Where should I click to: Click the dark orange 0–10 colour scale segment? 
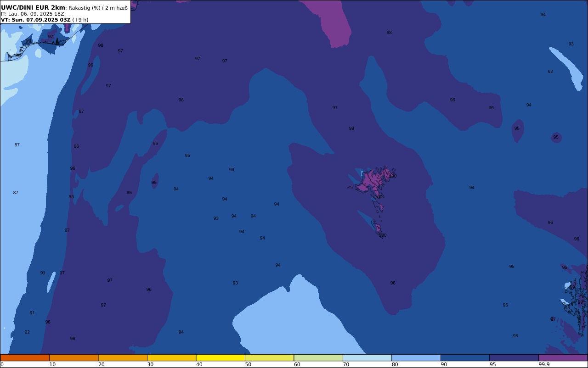pos(25,357)
